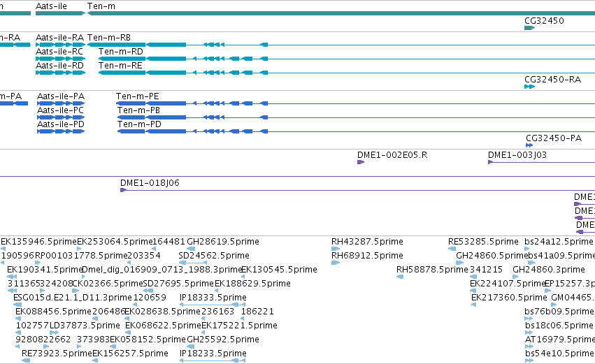Click EST EK217360.5prime
The image size is (595, 364).
pos(509,298)
